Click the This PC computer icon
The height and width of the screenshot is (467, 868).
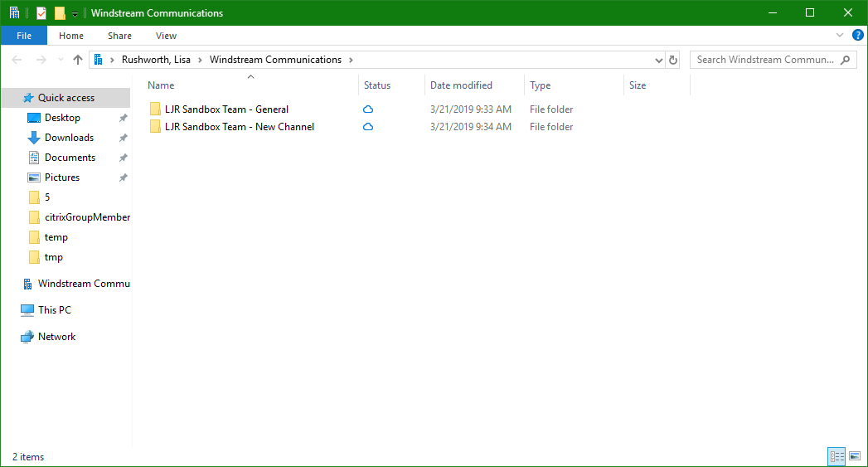(27, 310)
